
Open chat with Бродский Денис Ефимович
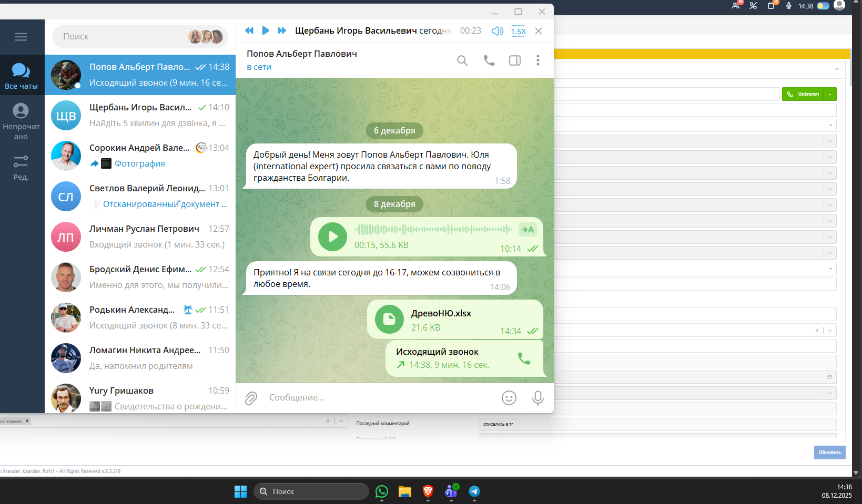[140, 277]
